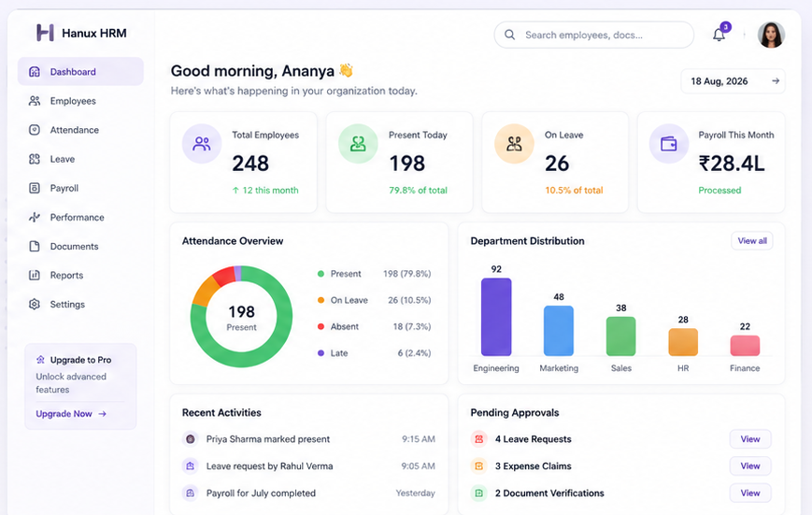
Task: Open notifications via the bell icon
Action: pos(719,35)
